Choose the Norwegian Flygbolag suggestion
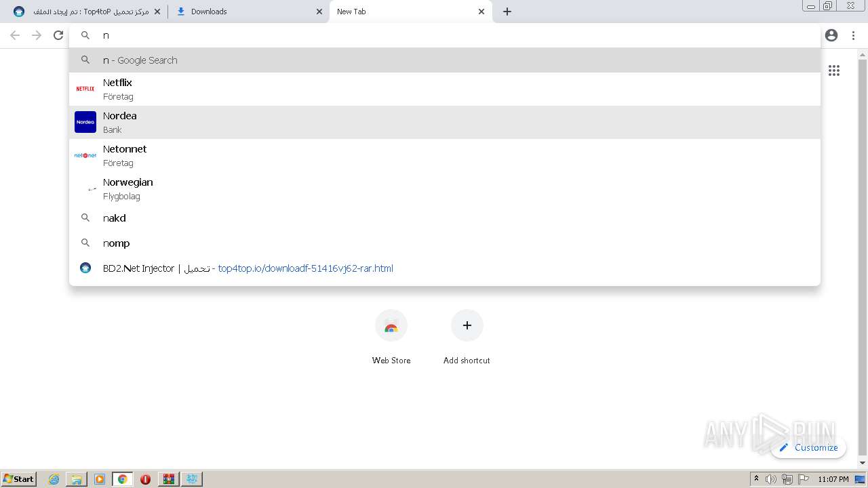Viewport: 868px width, 488px height. (x=445, y=188)
